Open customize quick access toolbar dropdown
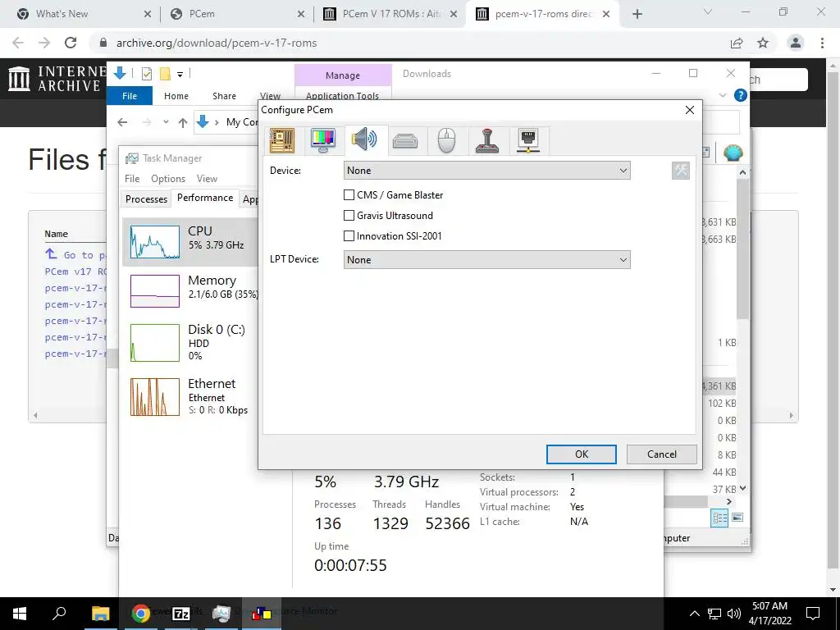Screen dimensions: 840x630 coord(180,75)
